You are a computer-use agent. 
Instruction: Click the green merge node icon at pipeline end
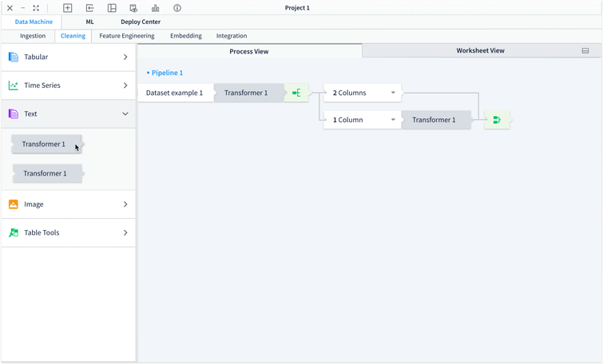(497, 120)
